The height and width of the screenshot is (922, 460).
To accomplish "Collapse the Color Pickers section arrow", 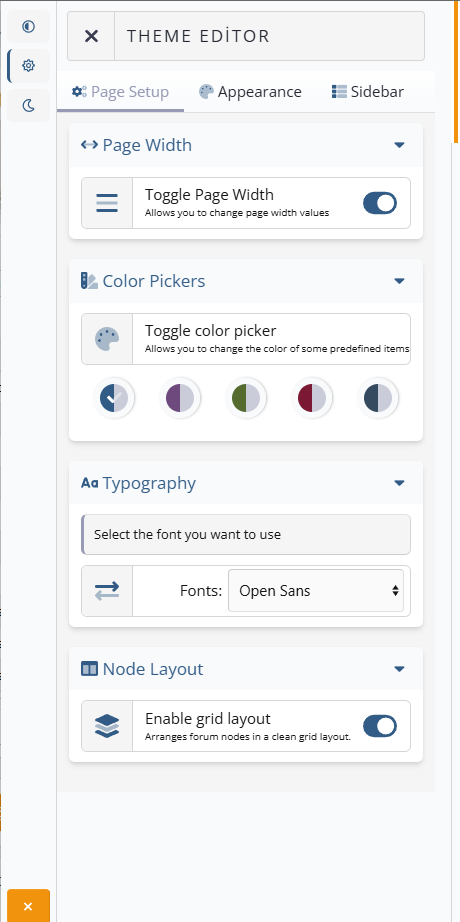I will click(x=399, y=281).
